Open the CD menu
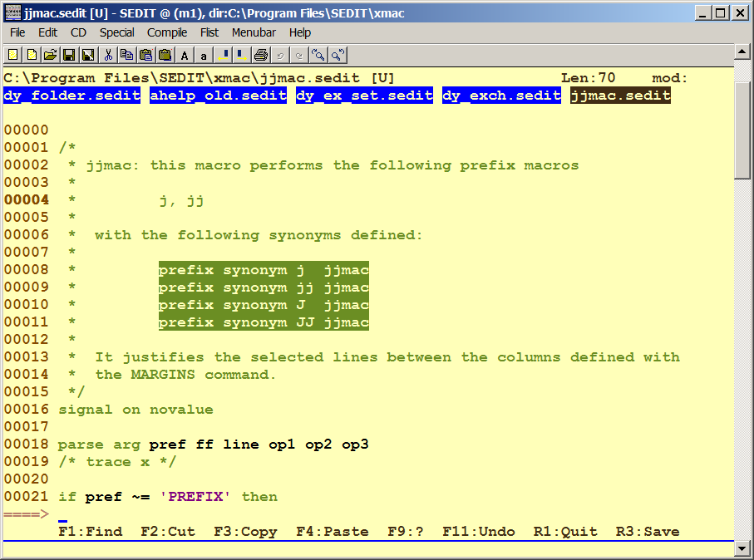The height and width of the screenshot is (560, 754). [x=78, y=32]
